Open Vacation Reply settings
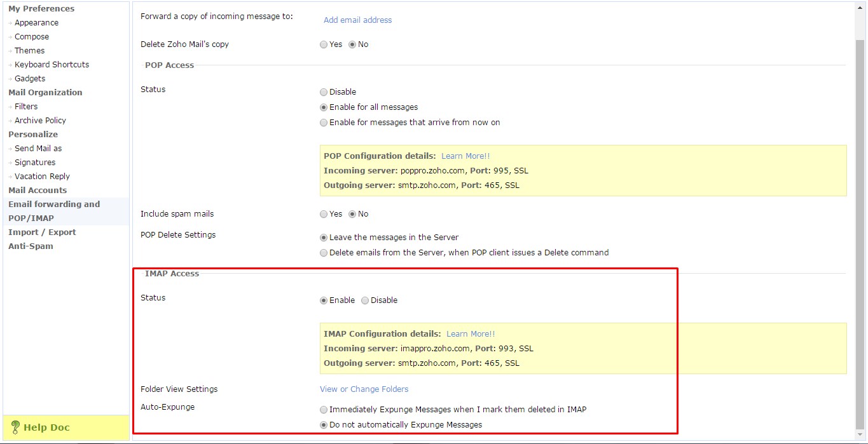 pyautogui.click(x=42, y=177)
